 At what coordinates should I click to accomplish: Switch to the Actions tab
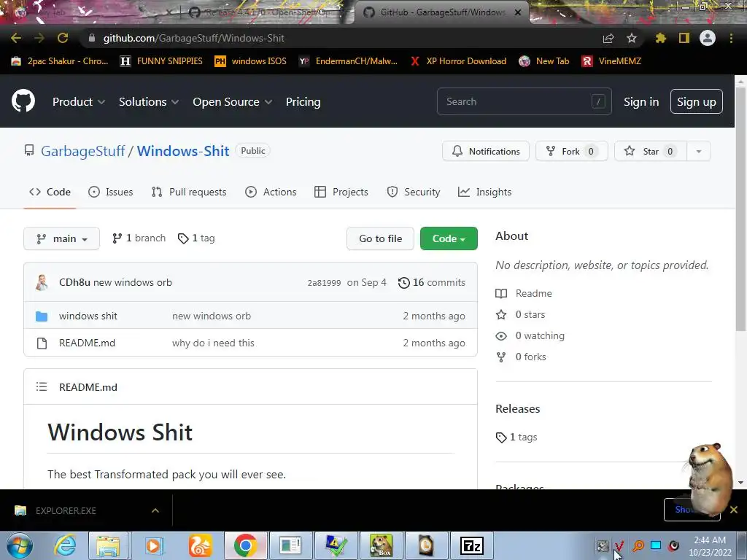tap(271, 192)
